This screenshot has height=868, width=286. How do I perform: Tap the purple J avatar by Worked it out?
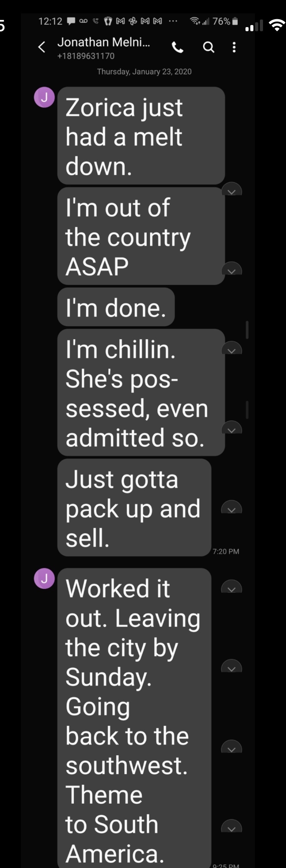44,579
